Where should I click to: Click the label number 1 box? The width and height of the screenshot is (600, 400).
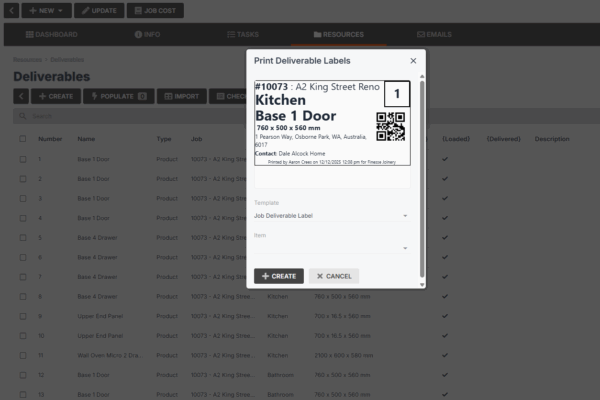[x=397, y=95]
